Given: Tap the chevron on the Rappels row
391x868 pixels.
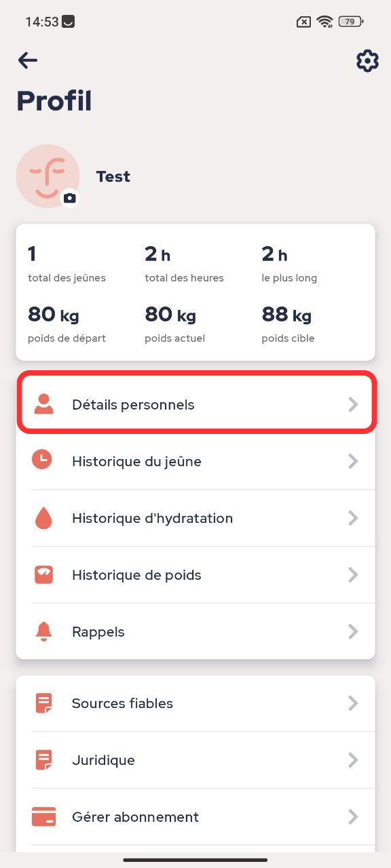Looking at the screenshot, I should click(x=353, y=631).
